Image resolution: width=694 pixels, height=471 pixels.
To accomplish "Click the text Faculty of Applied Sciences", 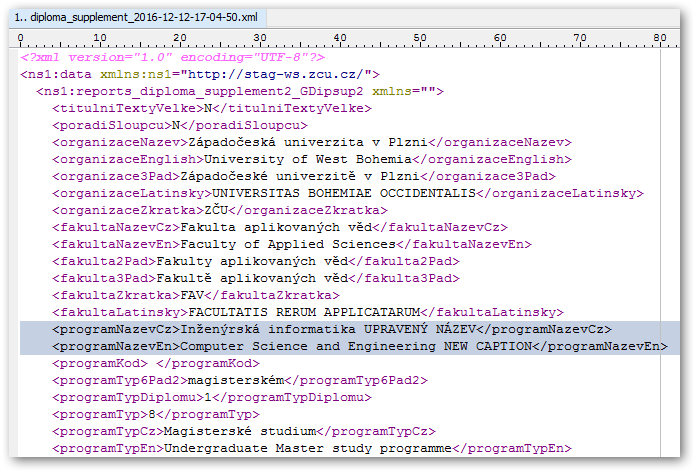I will [x=288, y=244].
